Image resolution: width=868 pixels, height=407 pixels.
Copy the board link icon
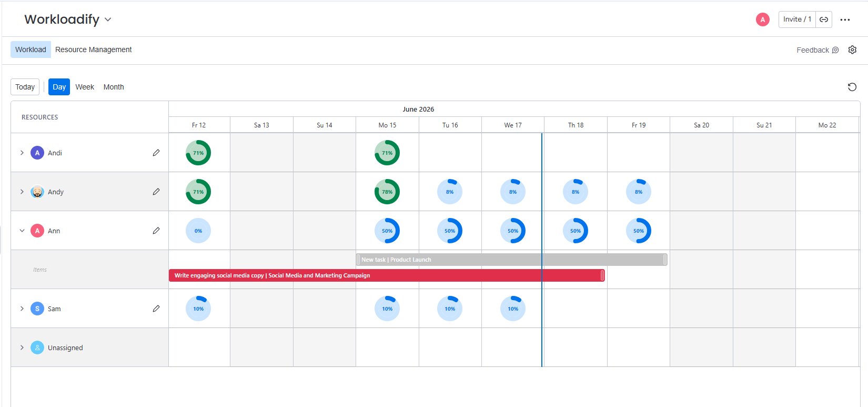click(824, 19)
